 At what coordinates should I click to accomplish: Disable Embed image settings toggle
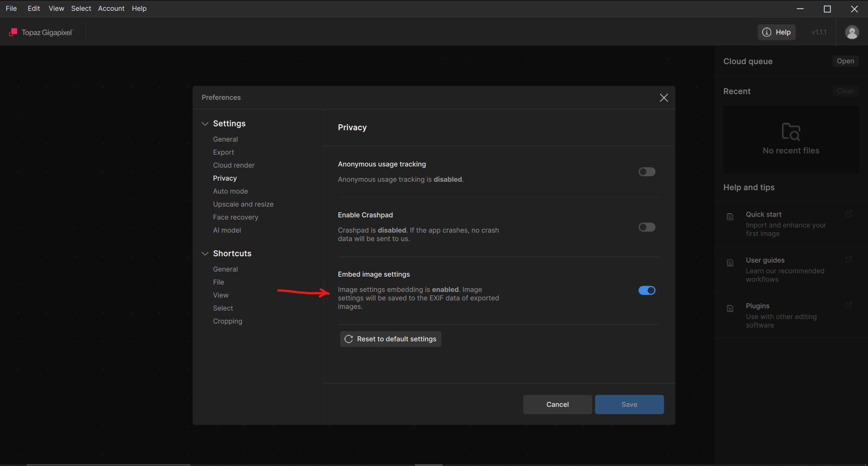[646, 290]
